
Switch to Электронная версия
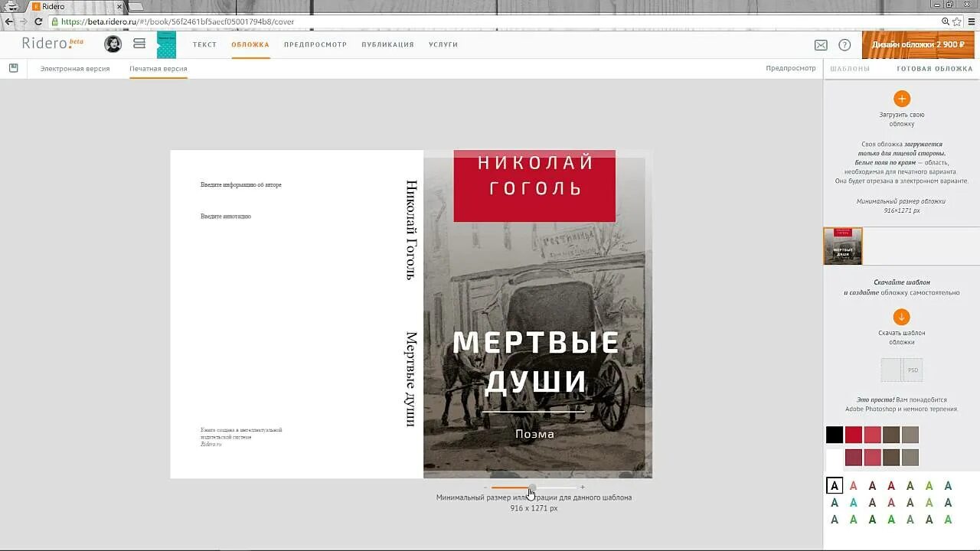pos(75,69)
